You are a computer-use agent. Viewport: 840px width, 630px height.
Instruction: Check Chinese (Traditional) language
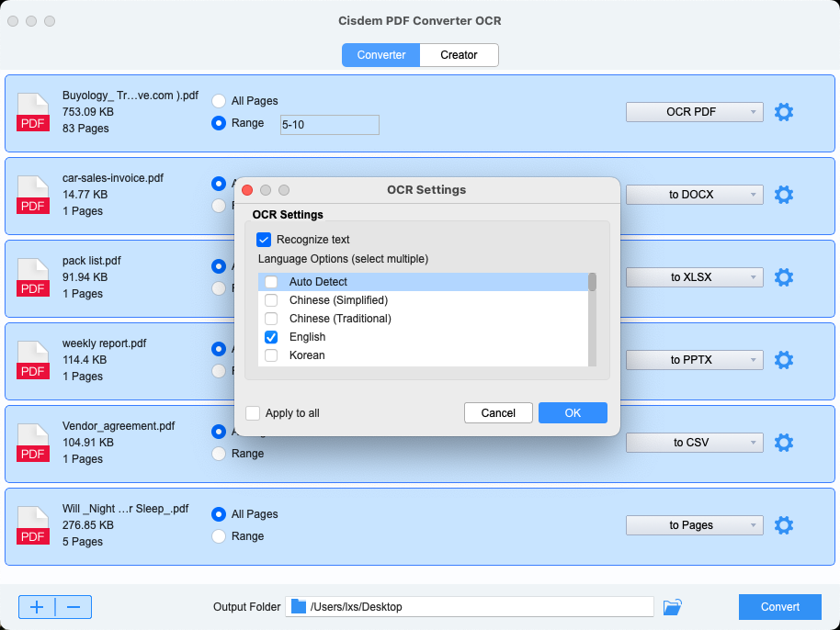(271, 319)
